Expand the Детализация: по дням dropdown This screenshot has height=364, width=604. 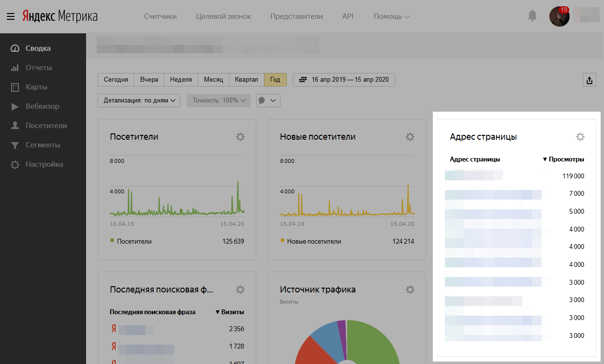pyautogui.click(x=139, y=101)
